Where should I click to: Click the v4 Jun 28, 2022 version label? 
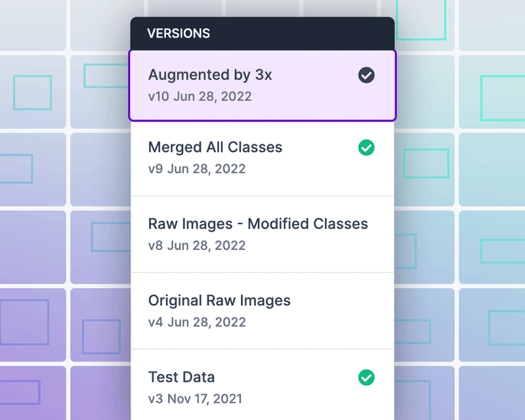197,322
